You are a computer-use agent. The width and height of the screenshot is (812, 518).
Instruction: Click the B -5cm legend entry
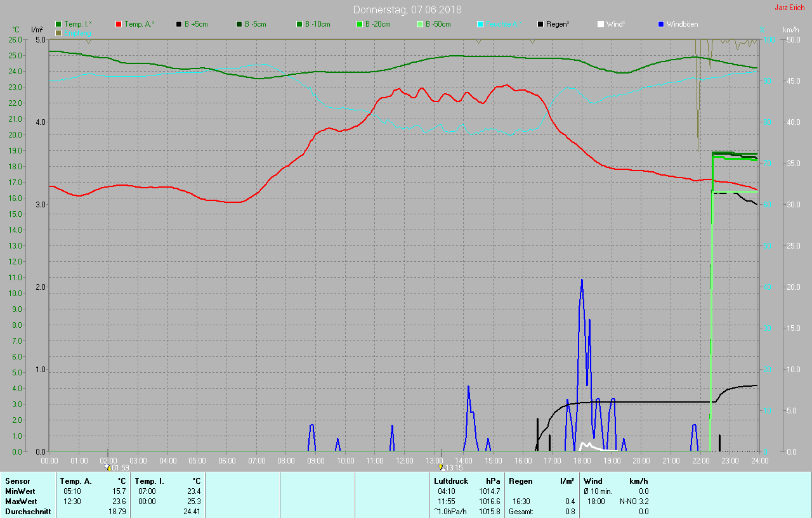pos(257,24)
